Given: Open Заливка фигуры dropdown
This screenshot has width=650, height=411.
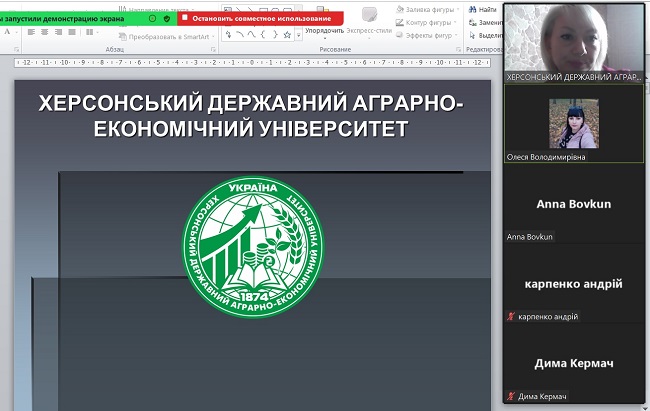Looking at the screenshot, I should 427,10.
